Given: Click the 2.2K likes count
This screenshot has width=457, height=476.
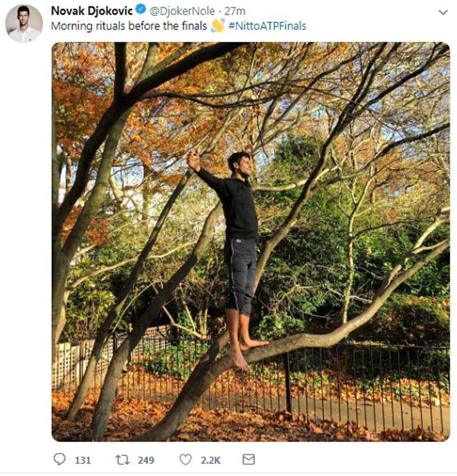Looking at the screenshot, I should click(x=210, y=461).
